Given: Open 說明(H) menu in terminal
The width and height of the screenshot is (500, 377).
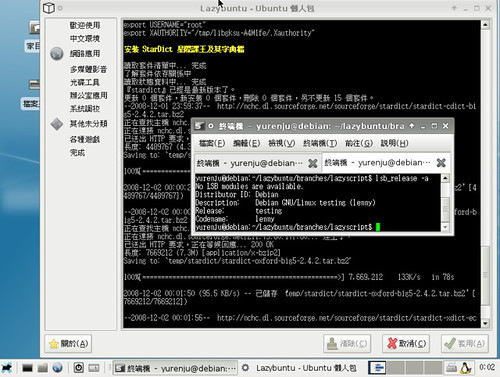Looking at the screenshot, I should click(394, 143).
